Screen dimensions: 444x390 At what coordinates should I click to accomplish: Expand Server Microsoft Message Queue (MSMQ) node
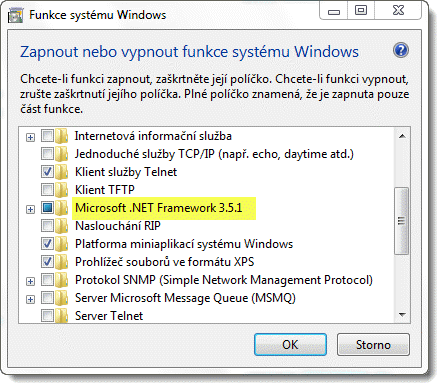click(30, 299)
